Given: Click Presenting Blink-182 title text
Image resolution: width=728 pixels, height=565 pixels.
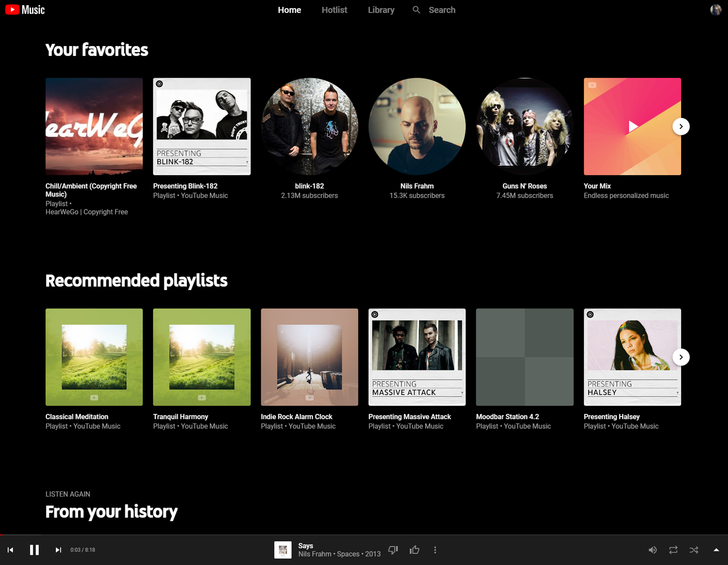Looking at the screenshot, I should coord(185,186).
